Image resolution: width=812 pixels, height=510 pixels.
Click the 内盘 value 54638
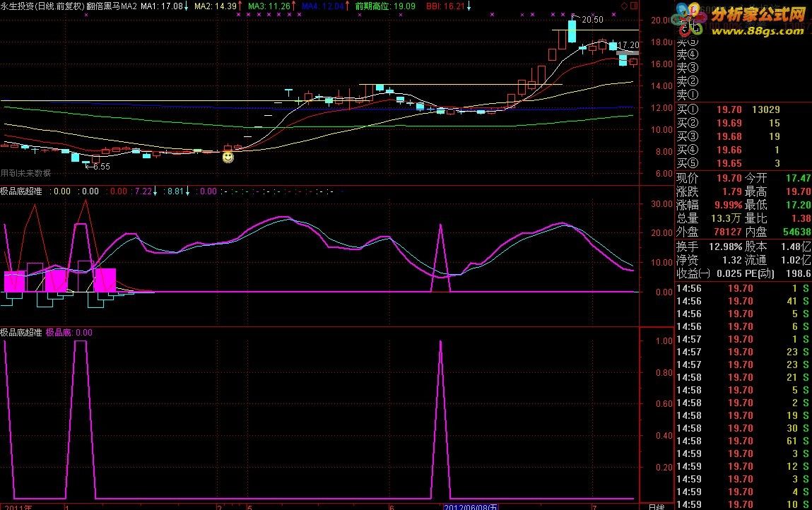pos(797,232)
